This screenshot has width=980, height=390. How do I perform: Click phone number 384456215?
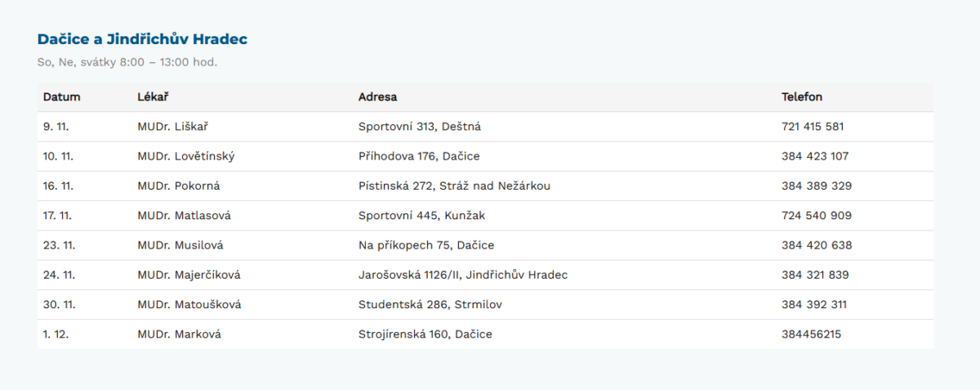point(811,334)
